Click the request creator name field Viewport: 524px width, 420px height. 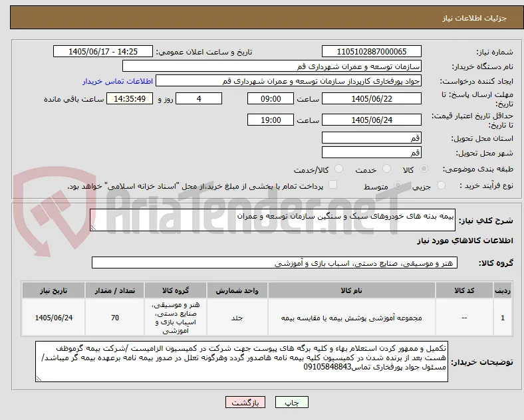pos(289,81)
